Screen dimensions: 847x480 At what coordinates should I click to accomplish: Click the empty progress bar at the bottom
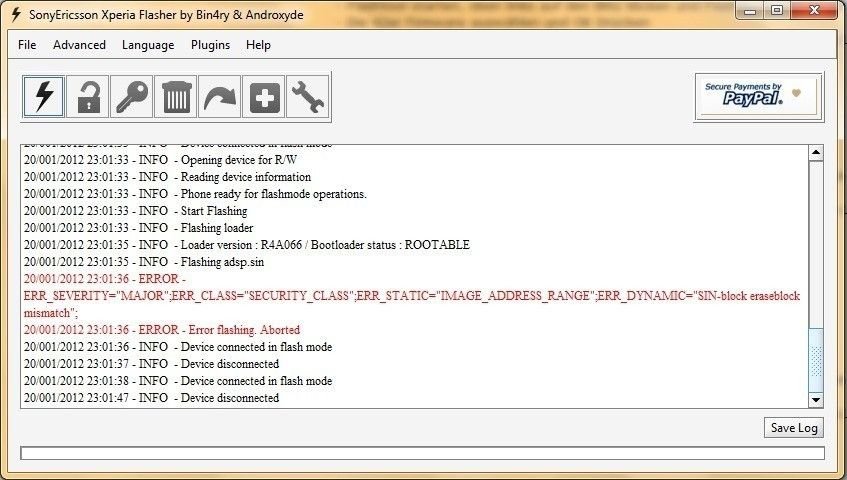tap(422, 453)
